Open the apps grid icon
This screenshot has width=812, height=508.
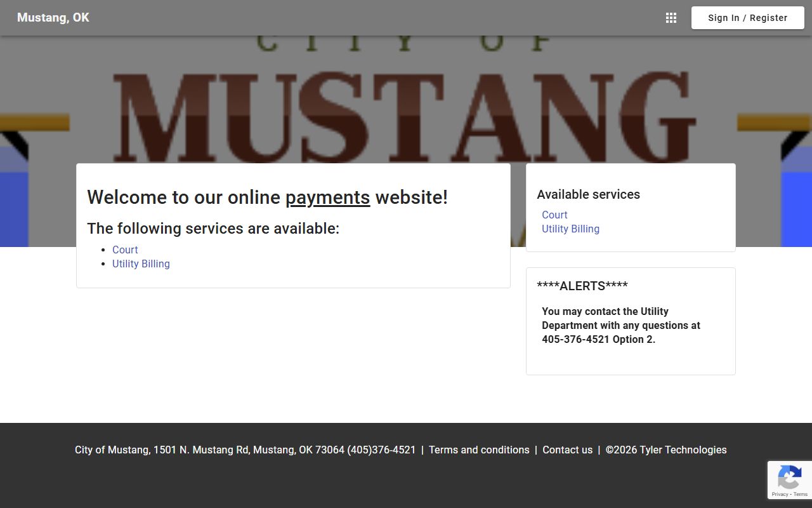coord(671,18)
